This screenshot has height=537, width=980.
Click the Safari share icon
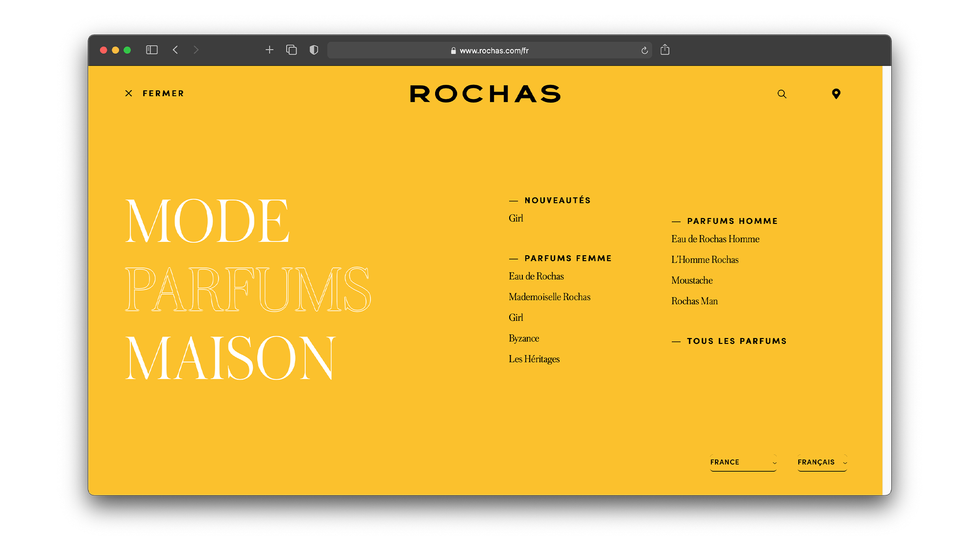click(x=665, y=50)
